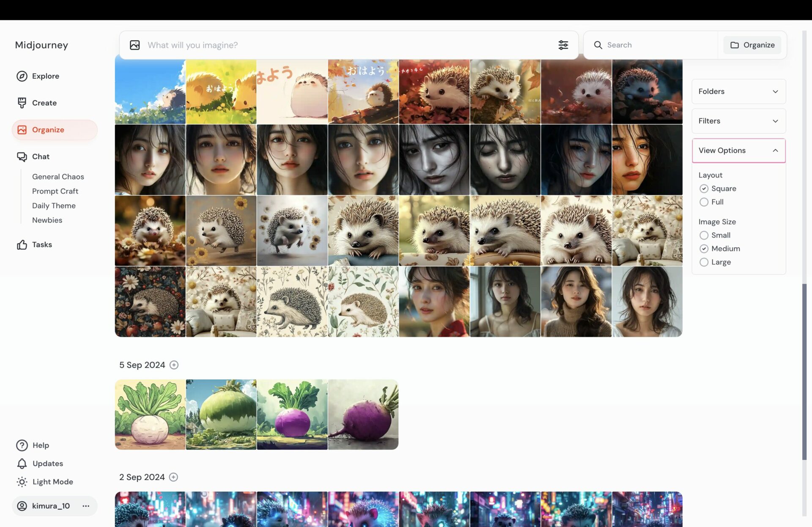
Task: Open the General Chaos folder
Action: pos(58,176)
